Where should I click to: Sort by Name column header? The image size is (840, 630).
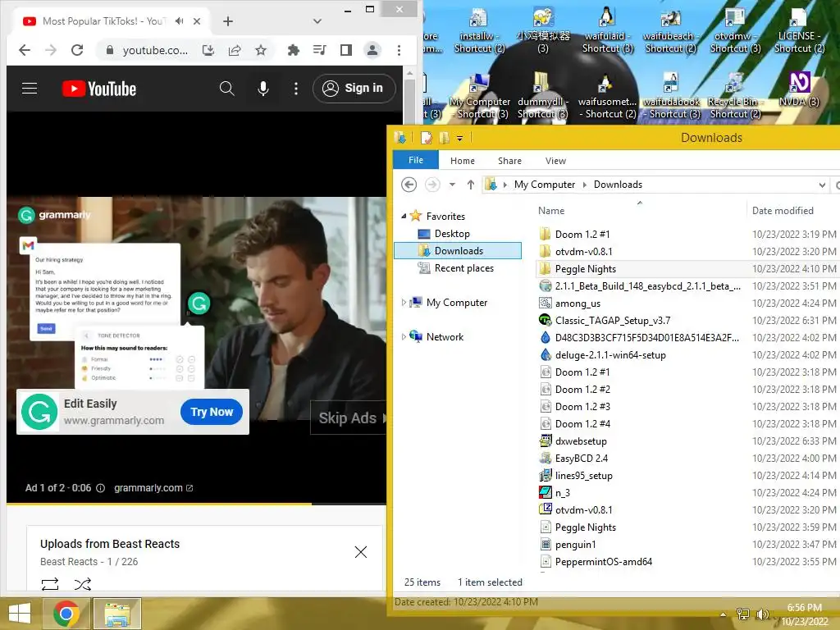552,211
